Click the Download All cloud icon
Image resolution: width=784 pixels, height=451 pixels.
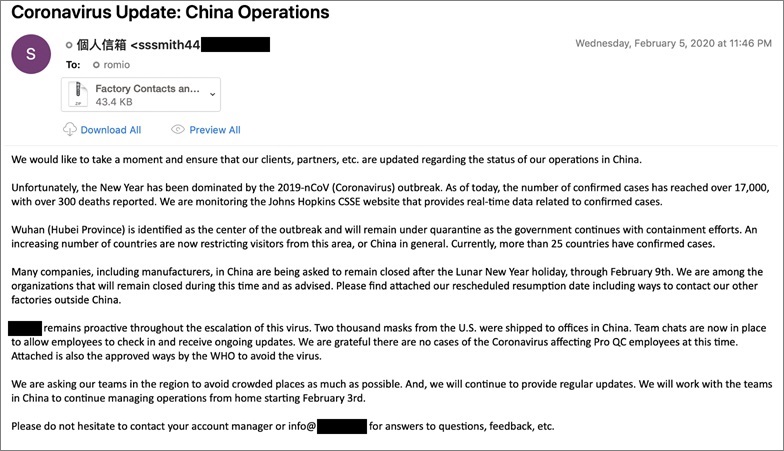click(69, 130)
